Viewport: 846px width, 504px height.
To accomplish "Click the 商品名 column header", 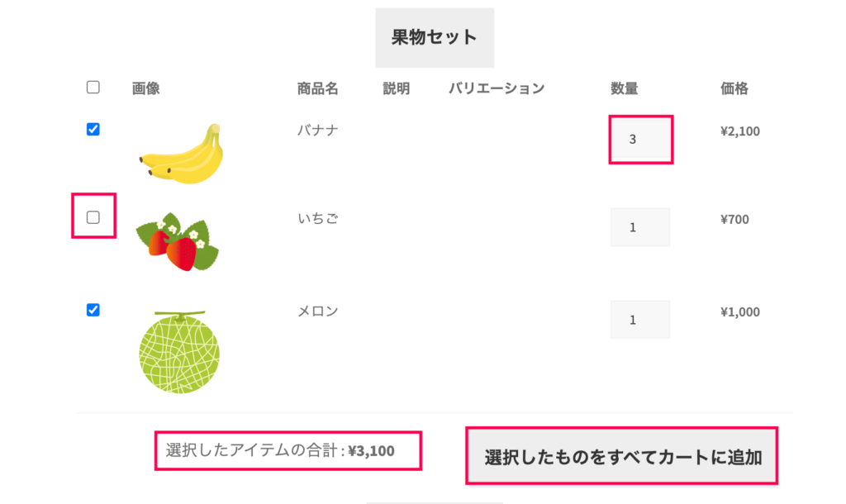I will tap(318, 88).
